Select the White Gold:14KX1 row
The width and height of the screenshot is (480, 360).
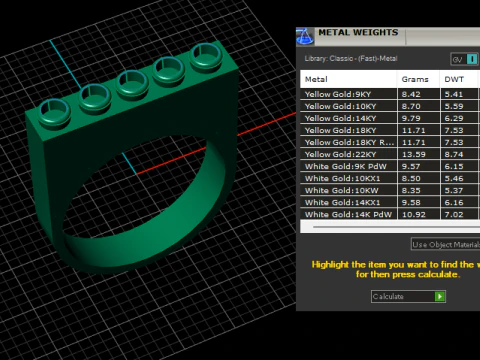pos(390,202)
